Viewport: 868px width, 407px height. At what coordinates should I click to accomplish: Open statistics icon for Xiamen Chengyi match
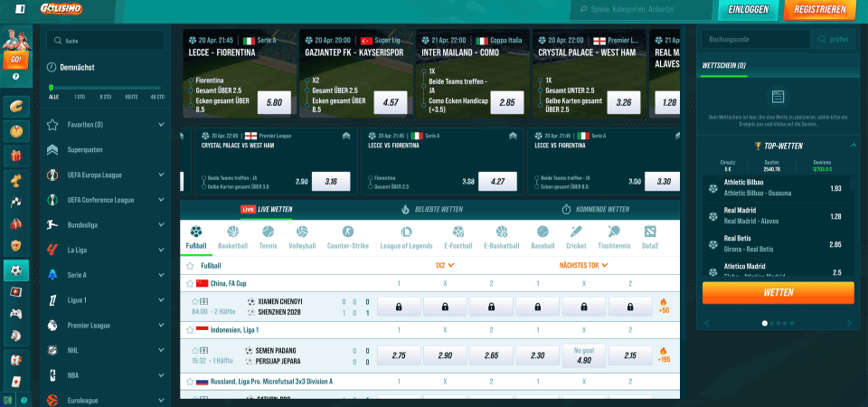pos(204,301)
